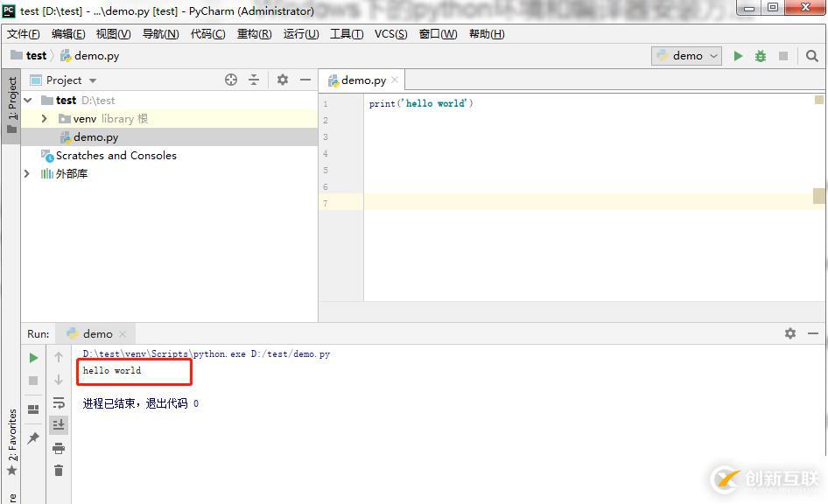Click the down arrow in the Run console

[x=59, y=380]
